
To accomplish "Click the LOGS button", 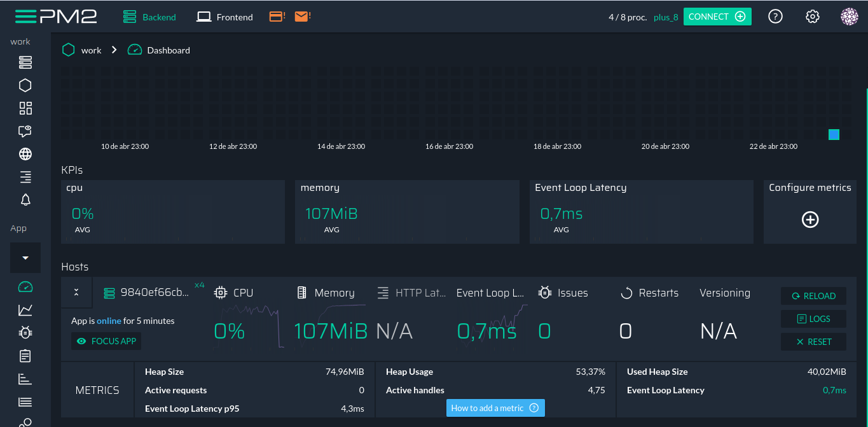I will coord(814,319).
